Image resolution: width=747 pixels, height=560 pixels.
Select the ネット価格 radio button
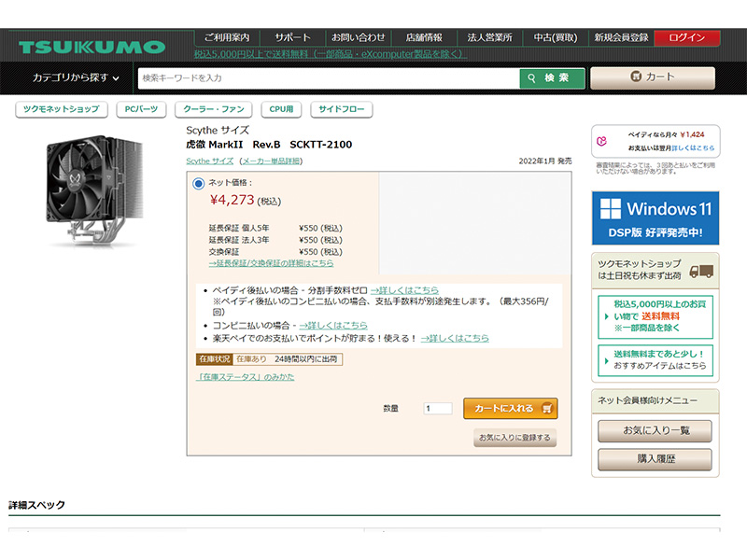[198, 183]
